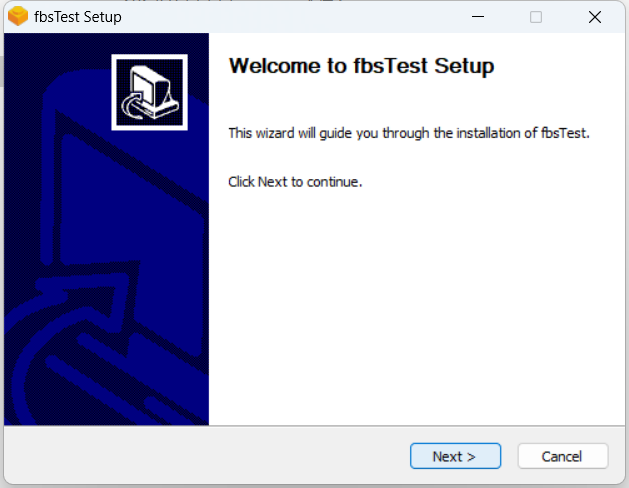Click the installer computer icon in the sidebar
This screenshot has width=629, height=488.
(150, 92)
